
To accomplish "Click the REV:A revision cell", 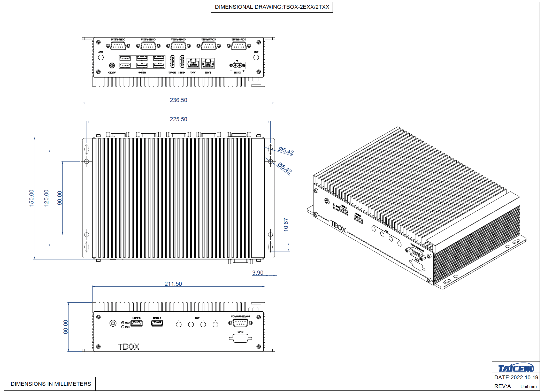I will [x=504, y=386].
